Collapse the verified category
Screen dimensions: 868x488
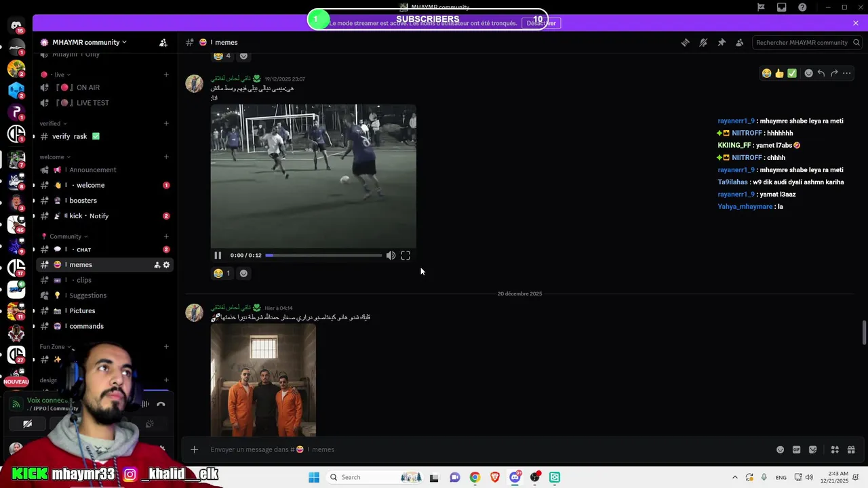(x=53, y=123)
